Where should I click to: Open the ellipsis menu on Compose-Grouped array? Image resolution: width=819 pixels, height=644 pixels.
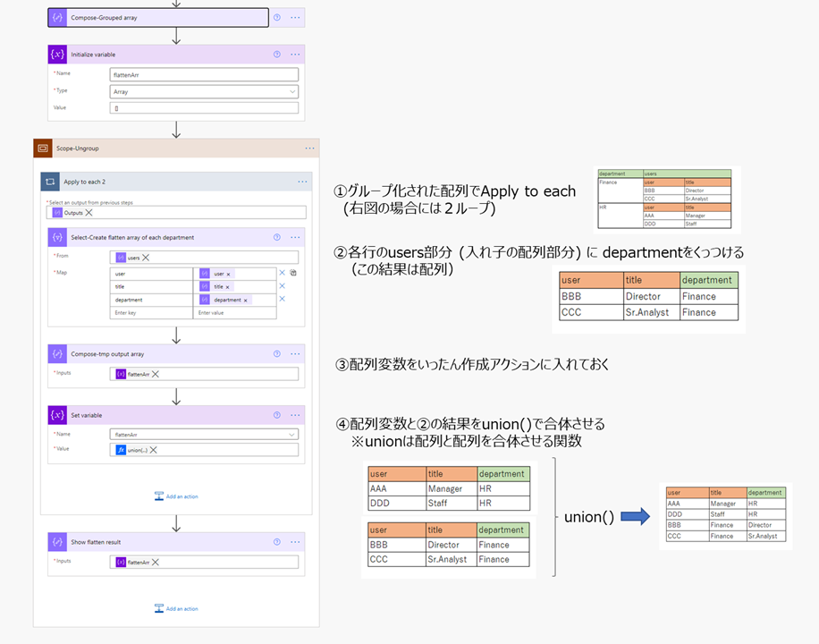(x=294, y=18)
